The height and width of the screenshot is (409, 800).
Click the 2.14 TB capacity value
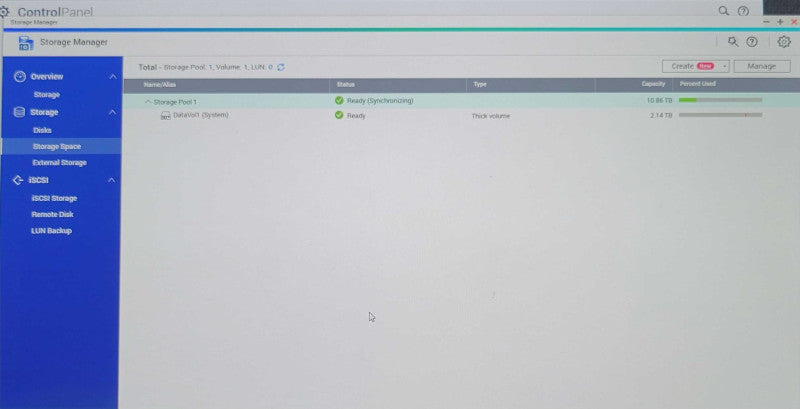(661, 116)
